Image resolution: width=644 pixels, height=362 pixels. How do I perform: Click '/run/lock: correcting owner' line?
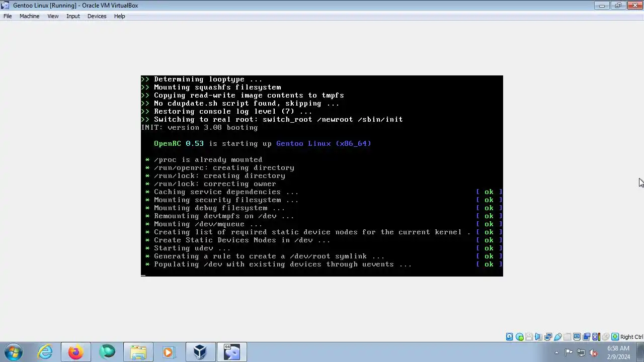click(x=215, y=184)
